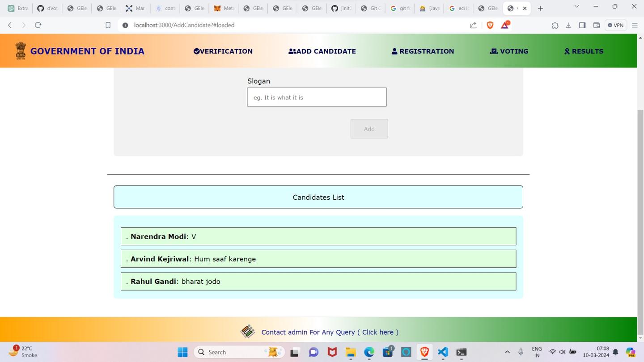
Task: Click the browser forward arrow
Action: click(x=24, y=25)
